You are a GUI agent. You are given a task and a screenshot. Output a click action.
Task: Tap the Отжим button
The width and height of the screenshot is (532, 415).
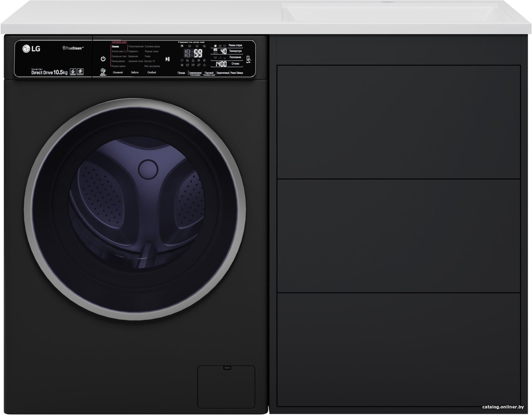(236, 63)
